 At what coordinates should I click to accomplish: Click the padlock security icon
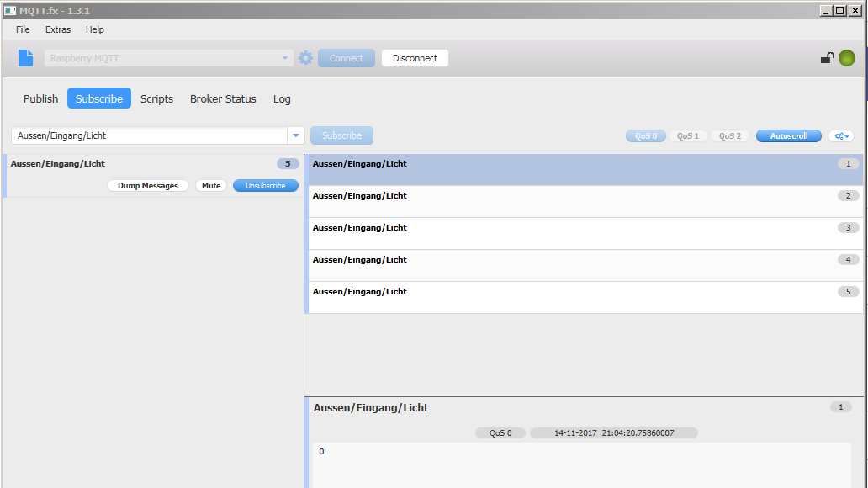click(x=827, y=57)
